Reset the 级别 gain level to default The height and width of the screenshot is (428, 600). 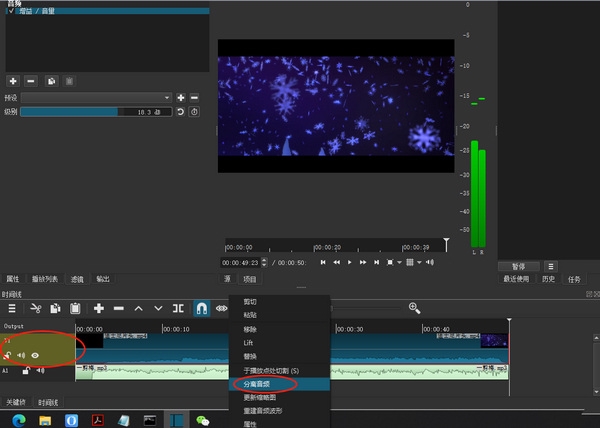(x=180, y=112)
